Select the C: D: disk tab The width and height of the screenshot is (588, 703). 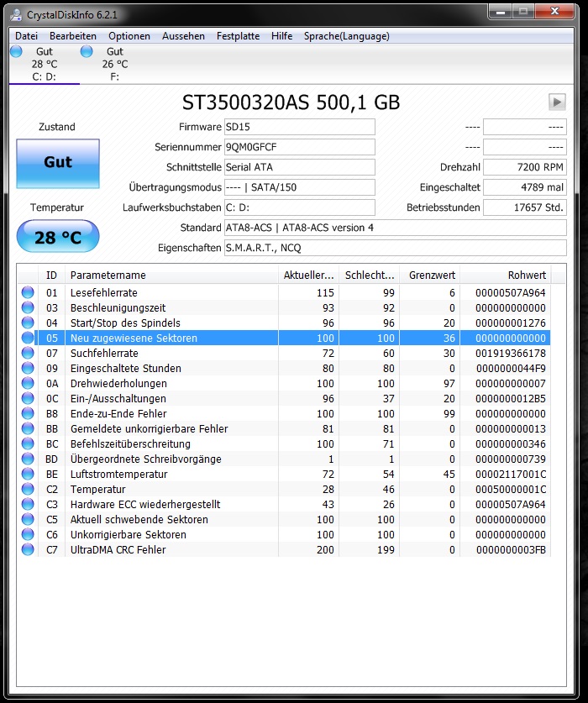[x=44, y=64]
